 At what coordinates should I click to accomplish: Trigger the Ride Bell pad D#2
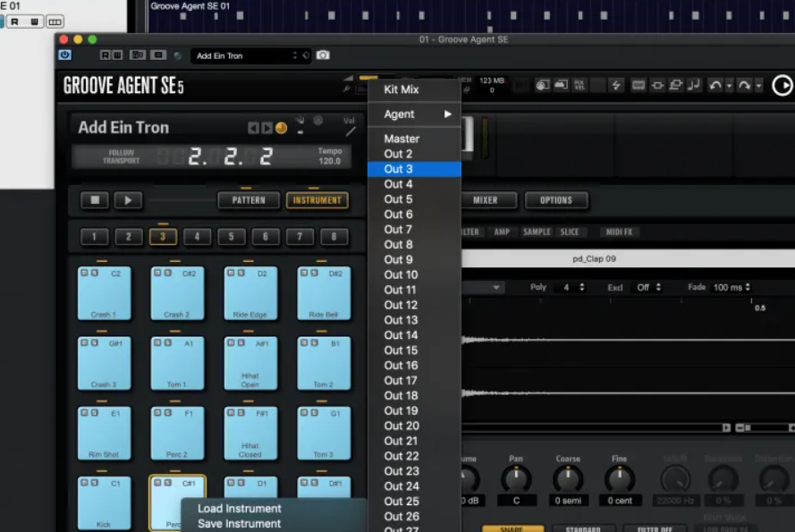pos(324,294)
